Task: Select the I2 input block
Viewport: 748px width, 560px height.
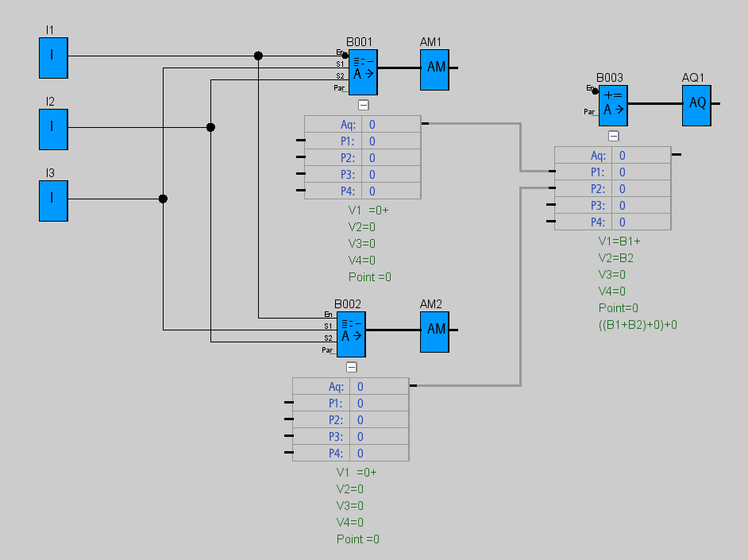Action: coord(53,129)
